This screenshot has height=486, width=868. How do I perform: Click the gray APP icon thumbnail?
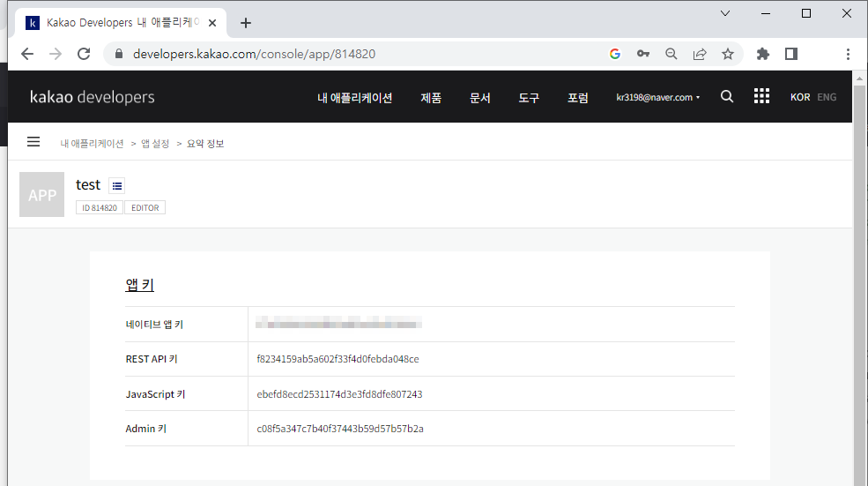click(x=42, y=195)
